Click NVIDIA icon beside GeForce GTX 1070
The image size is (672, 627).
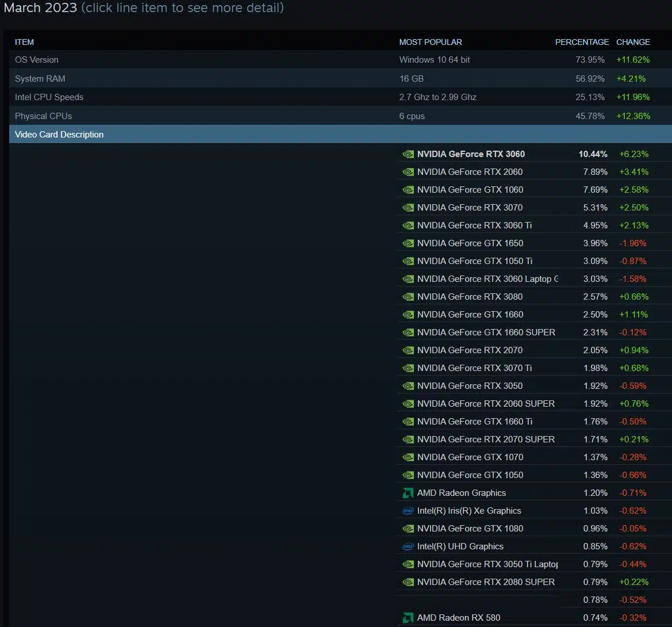408,457
